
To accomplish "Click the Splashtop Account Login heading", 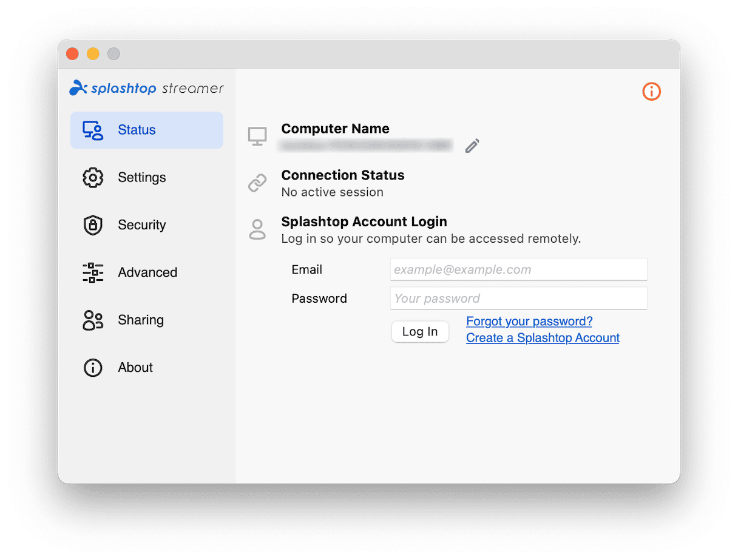I will tap(364, 221).
